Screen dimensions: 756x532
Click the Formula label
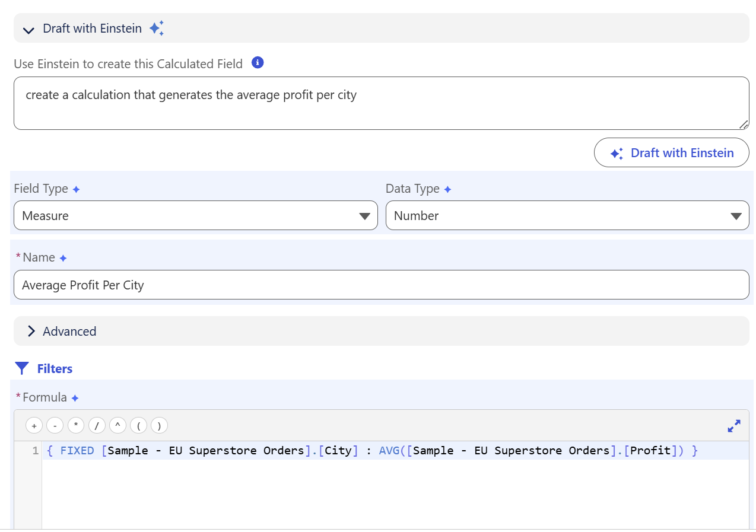(45, 397)
